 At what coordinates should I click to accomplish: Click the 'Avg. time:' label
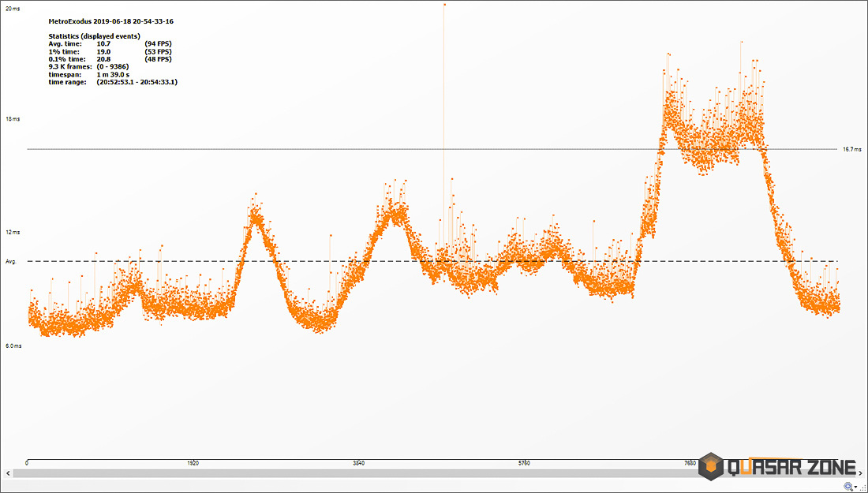(x=65, y=43)
